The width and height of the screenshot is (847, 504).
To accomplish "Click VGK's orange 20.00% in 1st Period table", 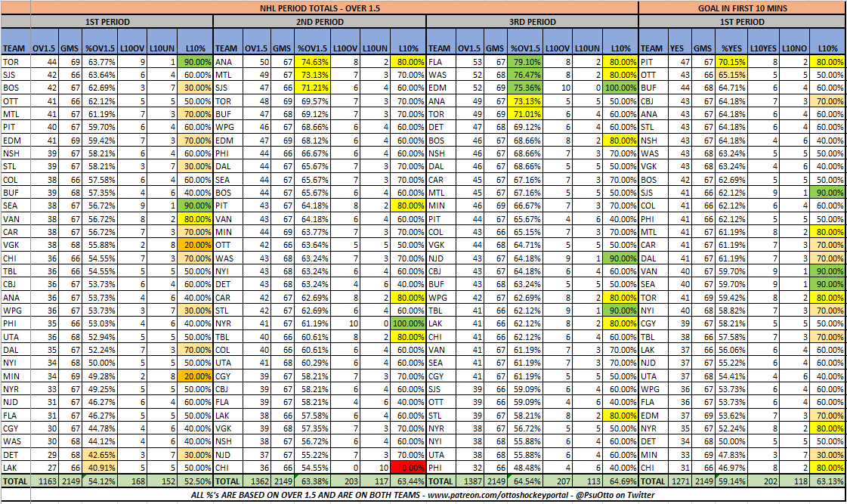I will (195, 246).
